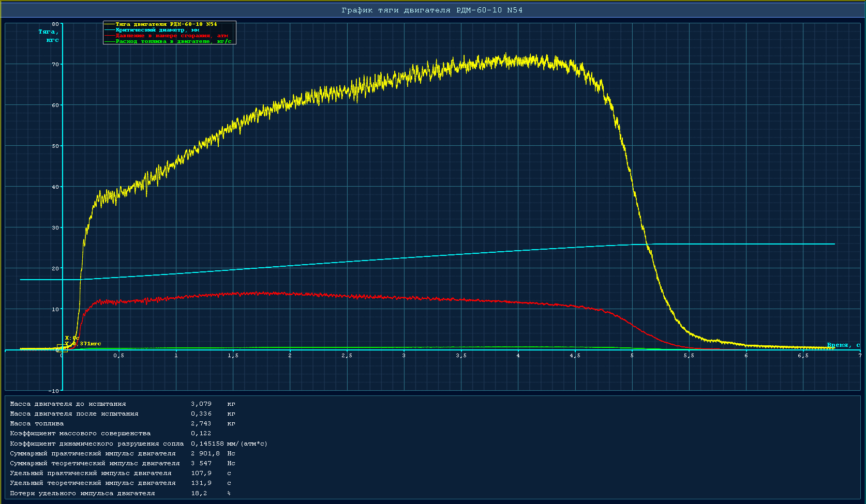This screenshot has width=866, height=504.
Task: Click the X-axis tick label 4,5
Action: (x=575, y=356)
